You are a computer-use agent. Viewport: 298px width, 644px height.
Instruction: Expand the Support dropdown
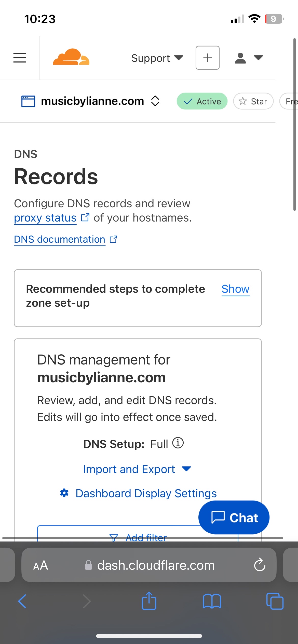click(x=157, y=58)
